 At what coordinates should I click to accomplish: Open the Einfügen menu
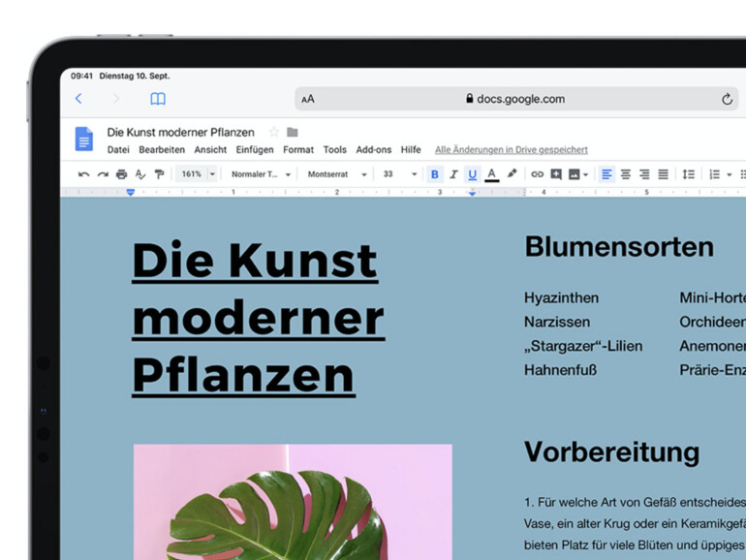pyautogui.click(x=255, y=150)
